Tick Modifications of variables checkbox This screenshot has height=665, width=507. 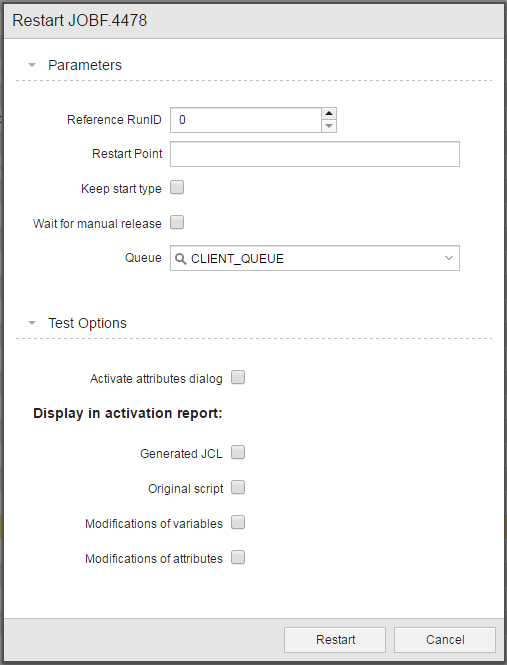point(238,522)
